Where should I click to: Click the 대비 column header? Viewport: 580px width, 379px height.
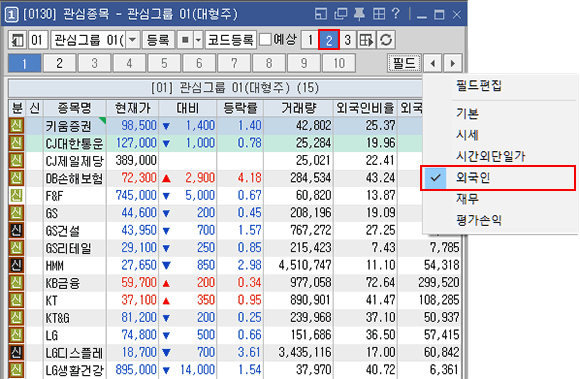click(x=188, y=108)
